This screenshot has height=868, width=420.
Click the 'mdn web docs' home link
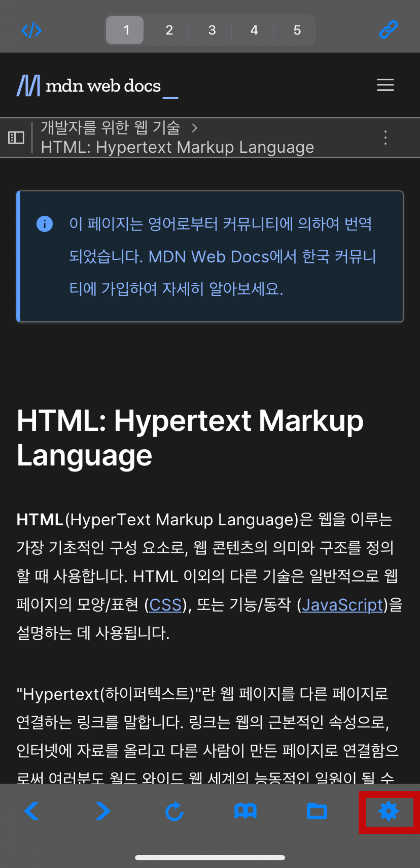click(x=97, y=86)
